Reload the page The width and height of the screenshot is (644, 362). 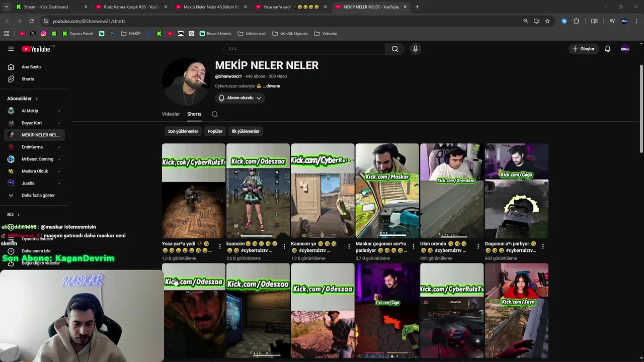tap(31, 21)
